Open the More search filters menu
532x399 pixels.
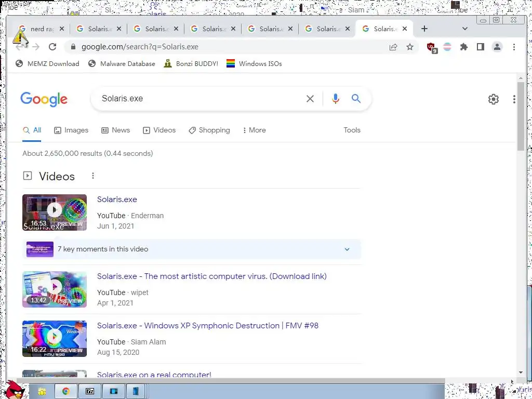[x=254, y=130]
